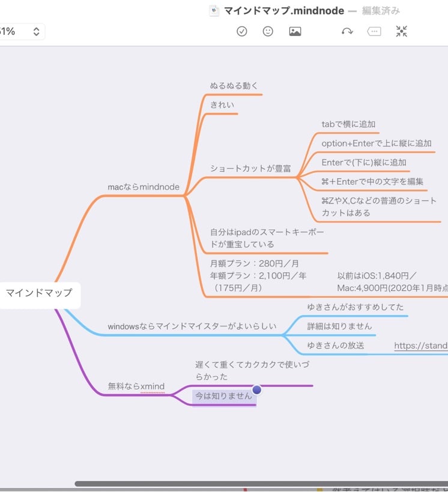
Task: Open the sticker smiley icon
Action: pyautogui.click(x=268, y=31)
